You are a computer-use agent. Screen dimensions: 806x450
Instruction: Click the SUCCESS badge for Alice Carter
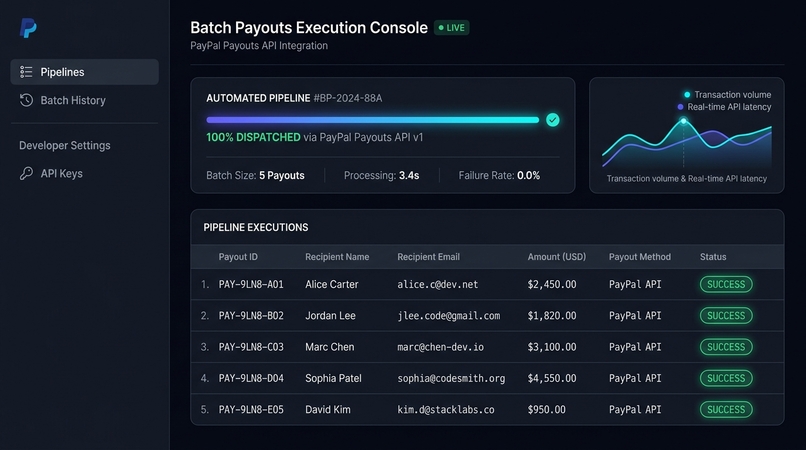pyautogui.click(x=726, y=284)
